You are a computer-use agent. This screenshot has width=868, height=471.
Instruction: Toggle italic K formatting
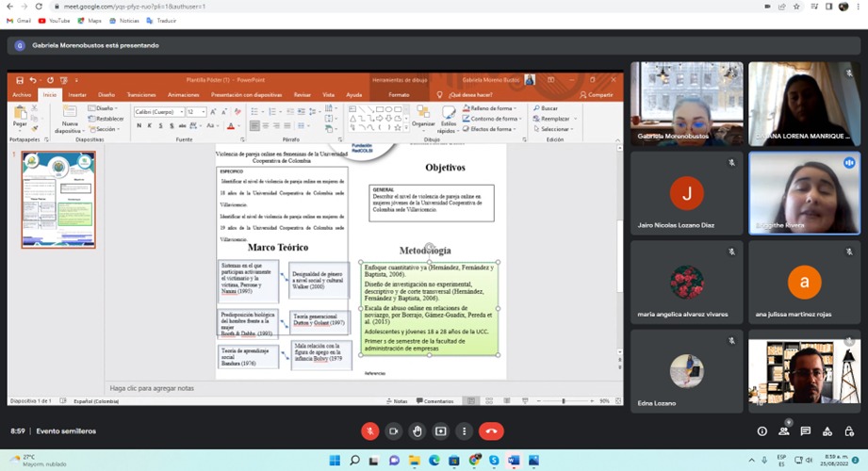click(x=150, y=126)
